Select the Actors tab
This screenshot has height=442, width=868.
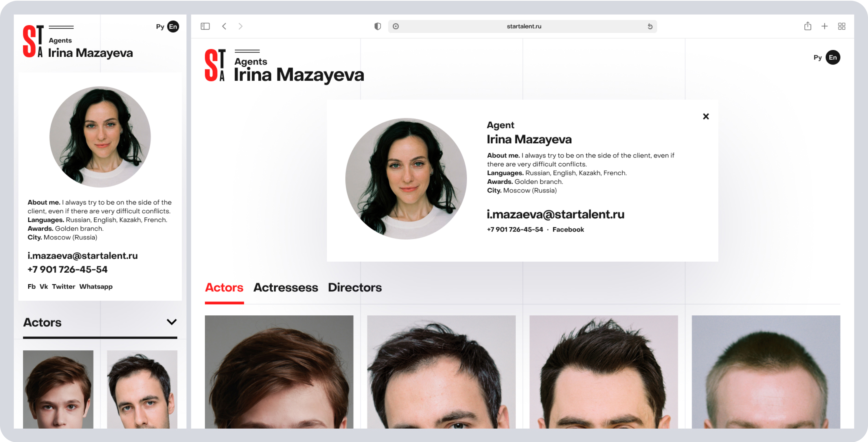click(224, 287)
